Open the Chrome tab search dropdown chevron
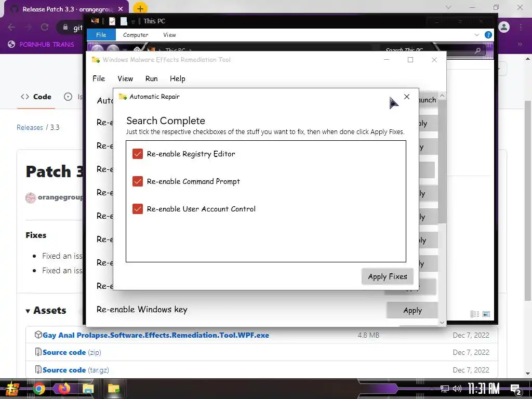This screenshot has width=532, height=399. pos(448,7)
